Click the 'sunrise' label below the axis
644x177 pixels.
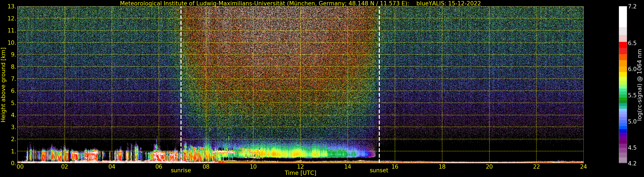pos(181,171)
